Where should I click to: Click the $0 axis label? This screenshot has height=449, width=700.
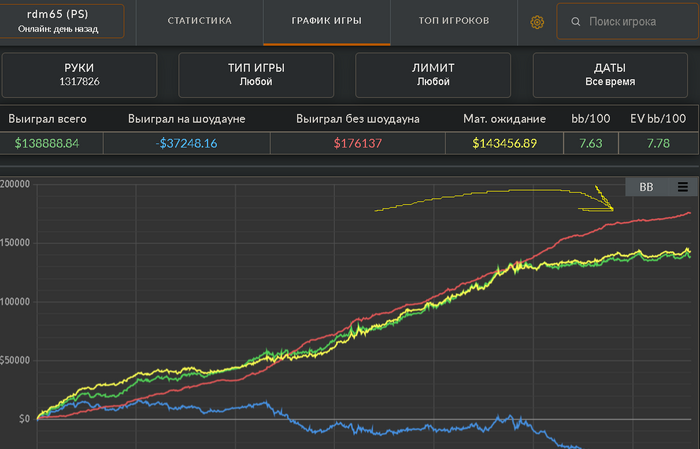coord(24,419)
